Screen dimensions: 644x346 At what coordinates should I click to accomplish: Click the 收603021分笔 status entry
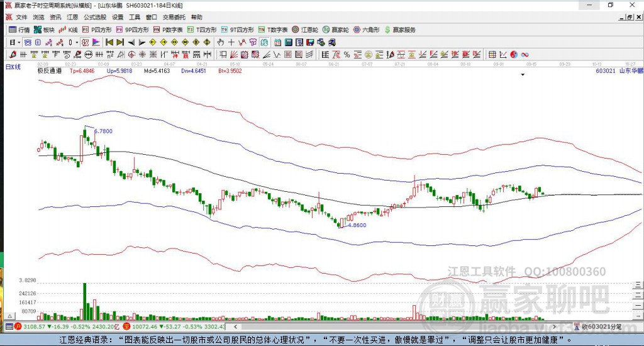coord(598,326)
